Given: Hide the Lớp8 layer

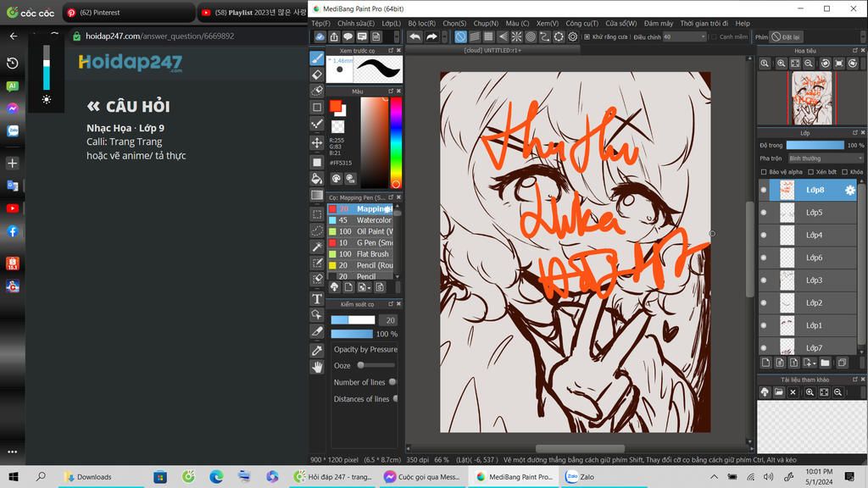Looking at the screenshot, I should (x=764, y=190).
